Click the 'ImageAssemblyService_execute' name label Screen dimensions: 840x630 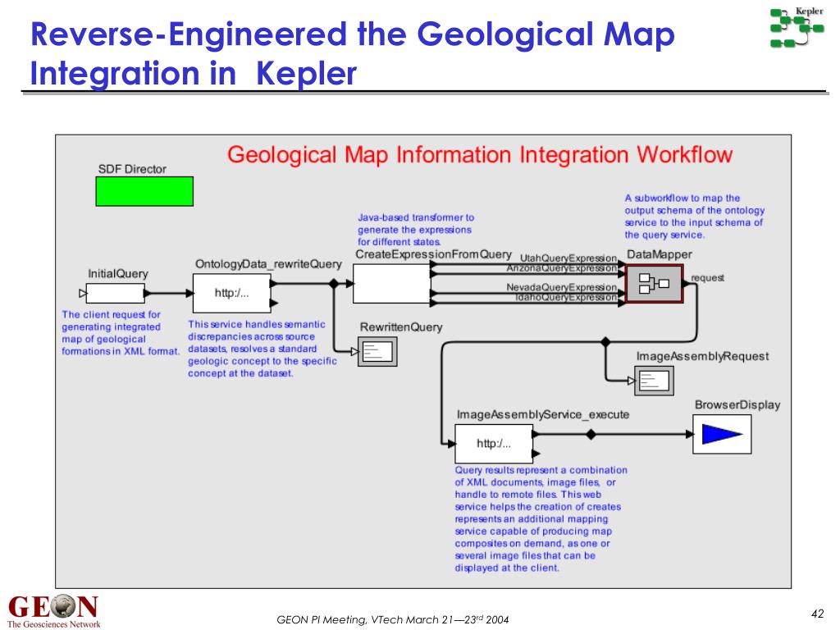pos(543,414)
